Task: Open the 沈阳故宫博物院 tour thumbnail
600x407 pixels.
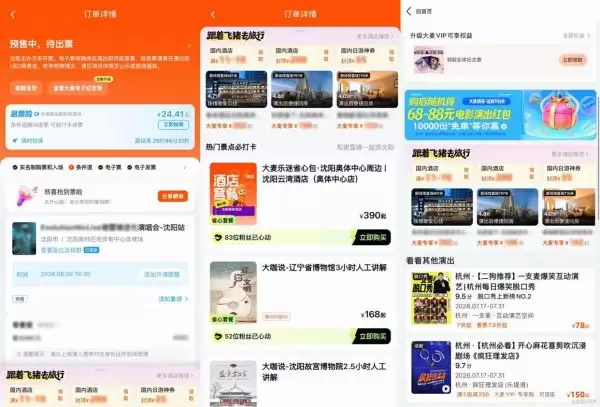Action: 233,384
